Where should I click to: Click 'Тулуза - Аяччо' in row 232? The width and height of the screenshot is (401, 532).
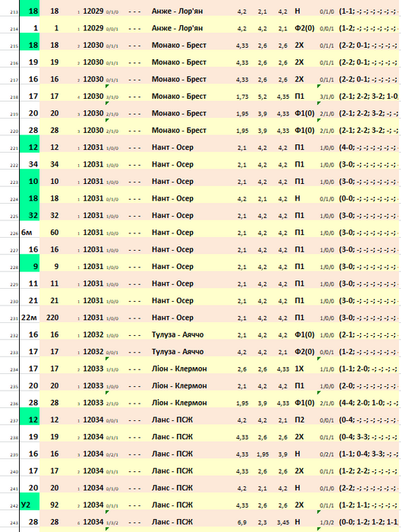(x=178, y=335)
